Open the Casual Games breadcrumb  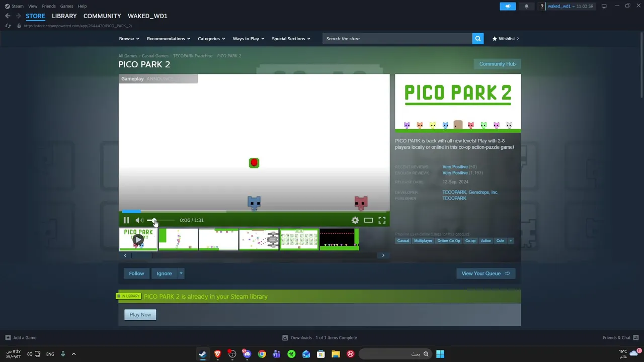tap(155, 56)
